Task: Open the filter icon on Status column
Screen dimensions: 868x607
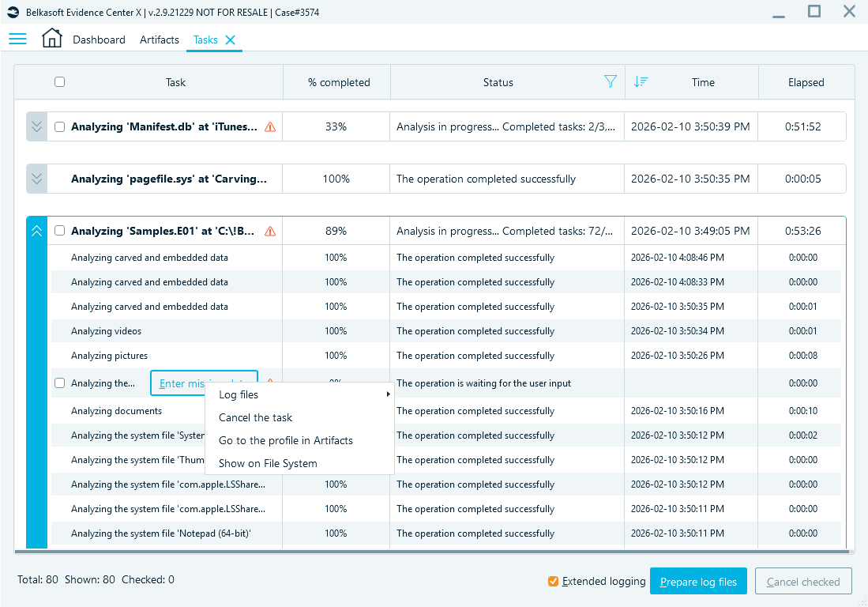Action: 611,81
